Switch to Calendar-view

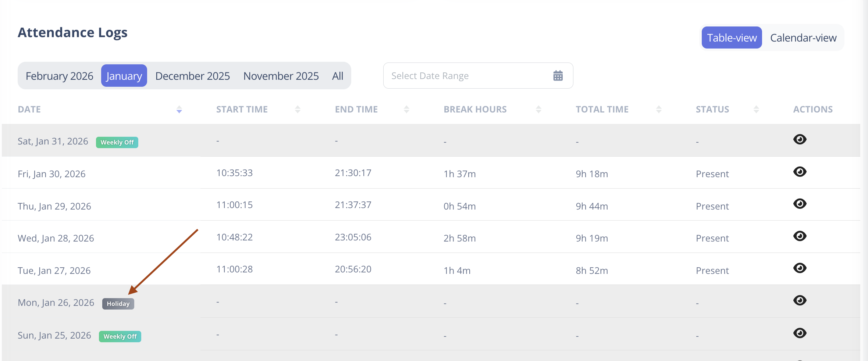803,37
